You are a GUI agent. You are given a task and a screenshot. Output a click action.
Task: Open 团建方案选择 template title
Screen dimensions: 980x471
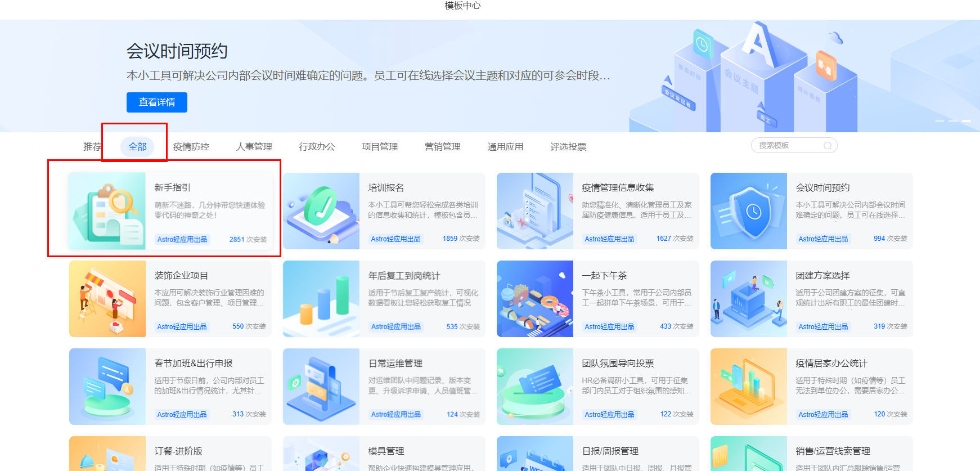pyautogui.click(x=823, y=276)
